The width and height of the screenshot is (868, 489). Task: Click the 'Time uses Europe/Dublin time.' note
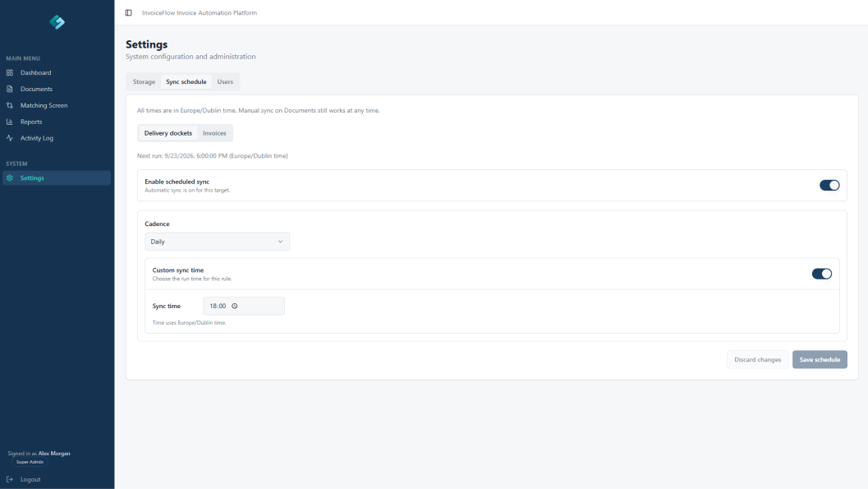click(x=190, y=322)
